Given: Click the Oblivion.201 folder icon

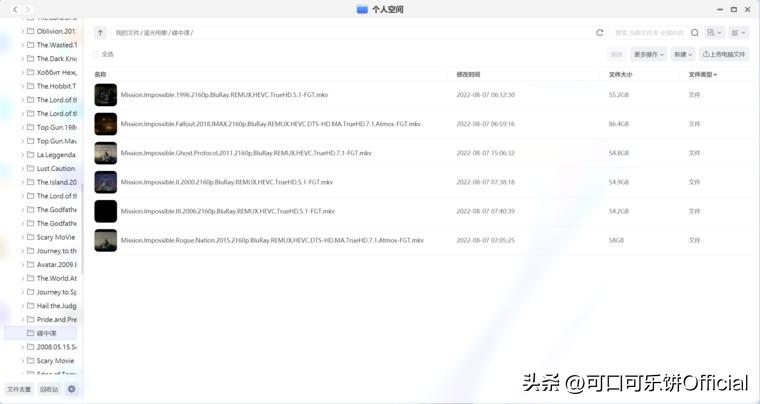Looking at the screenshot, I should (31, 31).
